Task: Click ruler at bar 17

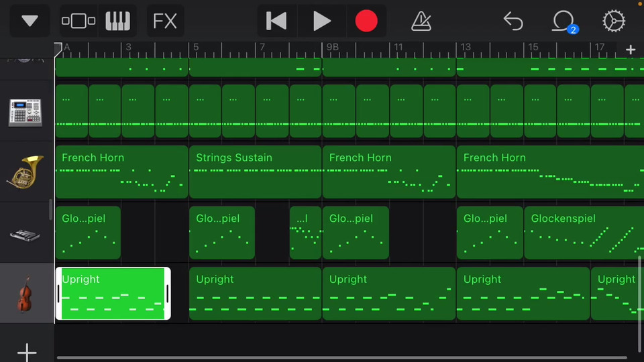Action: (x=599, y=47)
